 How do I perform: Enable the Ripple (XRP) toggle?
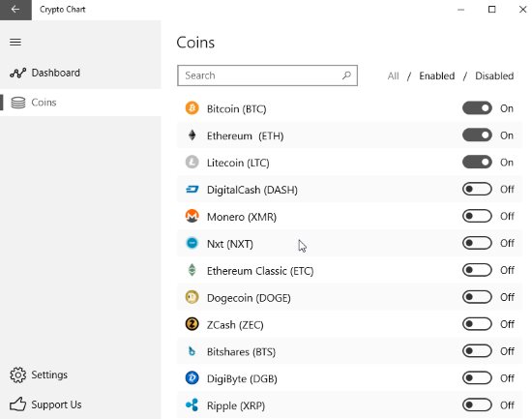[x=477, y=404]
